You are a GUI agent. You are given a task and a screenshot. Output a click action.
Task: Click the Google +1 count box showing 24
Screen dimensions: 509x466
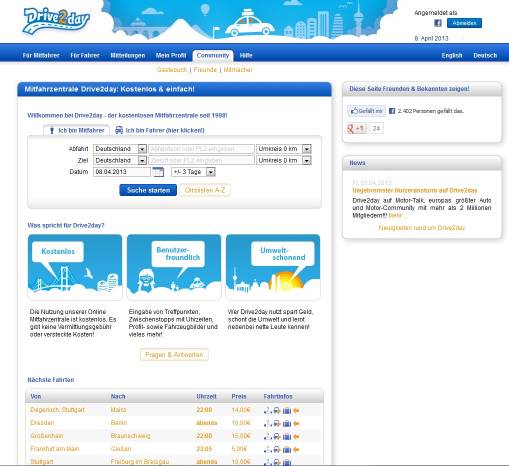(376, 128)
